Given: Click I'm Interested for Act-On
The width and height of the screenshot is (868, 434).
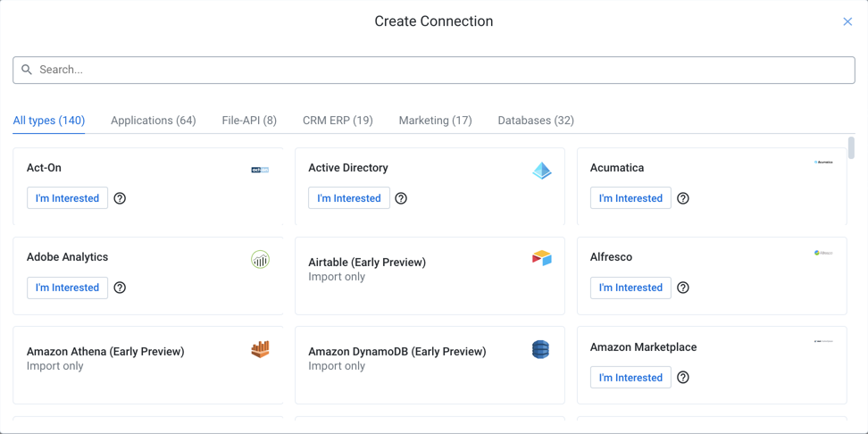Looking at the screenshot, I should (x=68, y=198).
